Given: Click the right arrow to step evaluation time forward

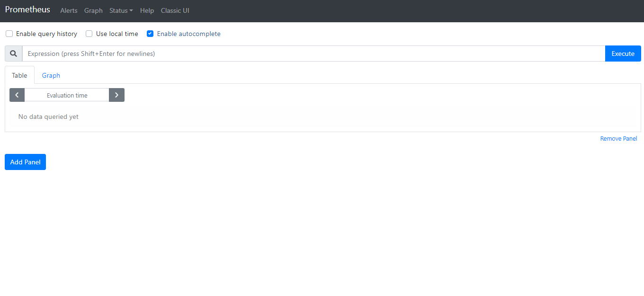Looking at the screenshot, I should (116, 95).
